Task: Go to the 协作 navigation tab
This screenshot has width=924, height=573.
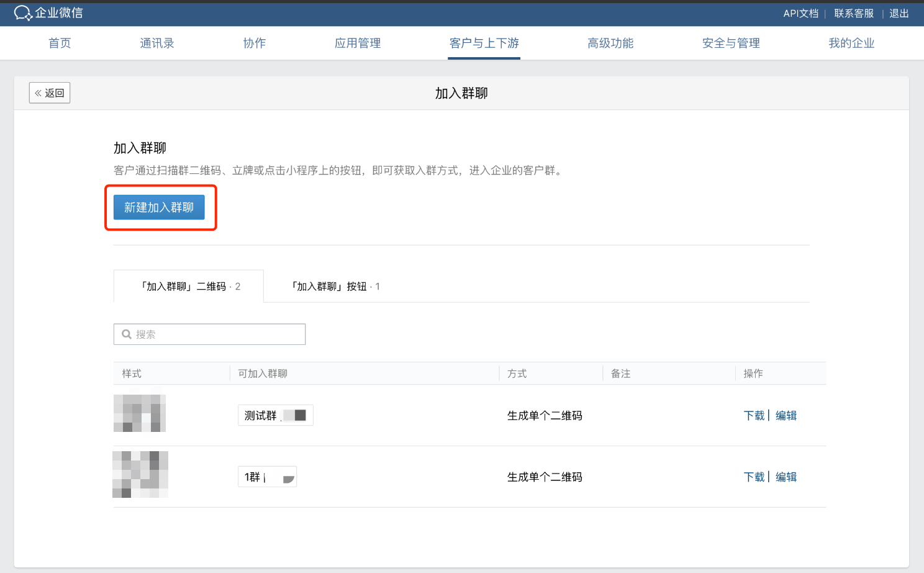Action: point(255,43)
